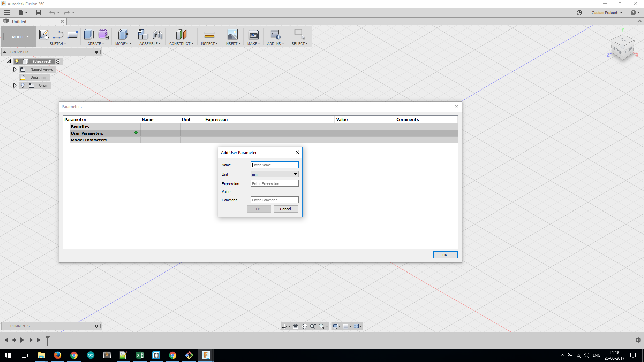Collapse the BROWSER panel
Viewport: 644px width, 362px height.
(5, 52)
